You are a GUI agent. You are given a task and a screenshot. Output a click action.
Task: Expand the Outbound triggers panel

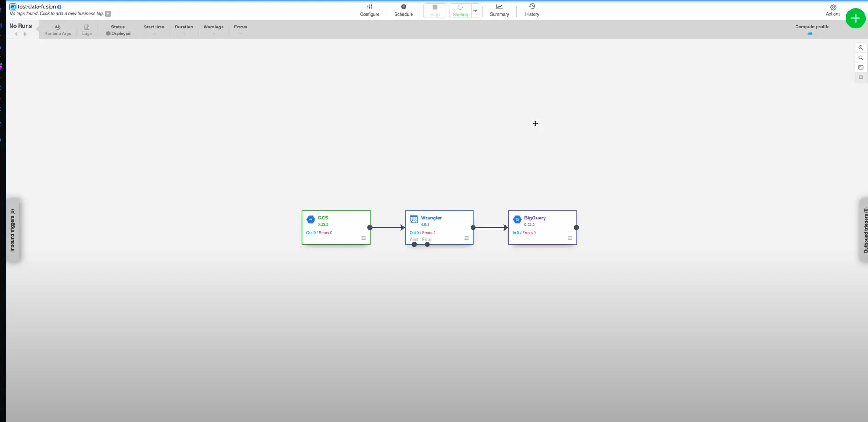[x=864, y=230]
